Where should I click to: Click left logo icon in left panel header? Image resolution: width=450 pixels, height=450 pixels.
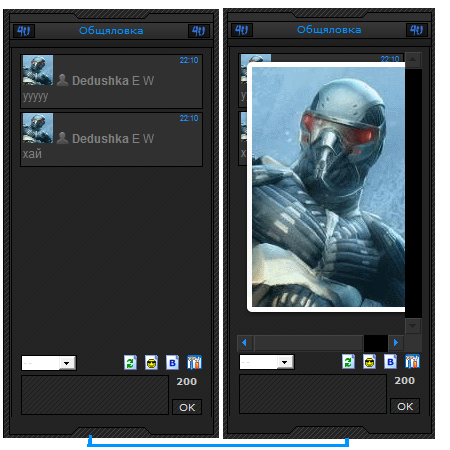24,31
